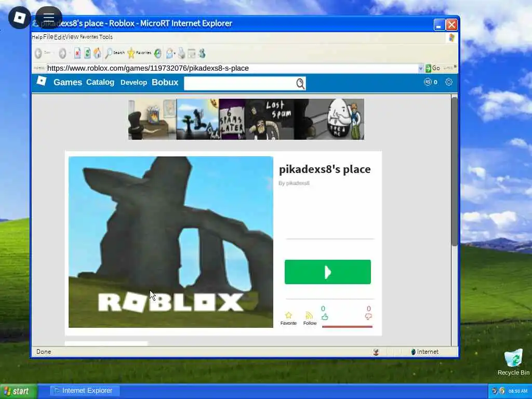This screenshot has height=399, width=532.
Task: Click the green Play button
Action: point(327,272)
